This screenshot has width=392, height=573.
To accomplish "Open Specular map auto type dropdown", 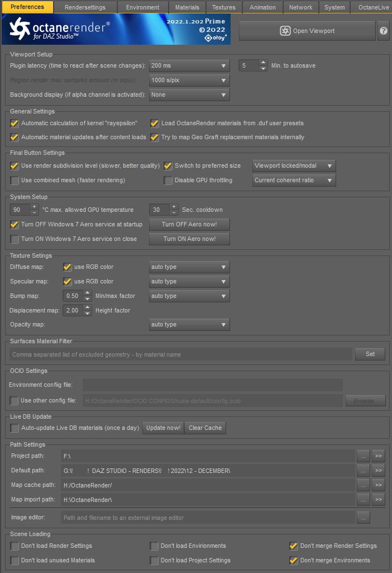I will point(189,282).
